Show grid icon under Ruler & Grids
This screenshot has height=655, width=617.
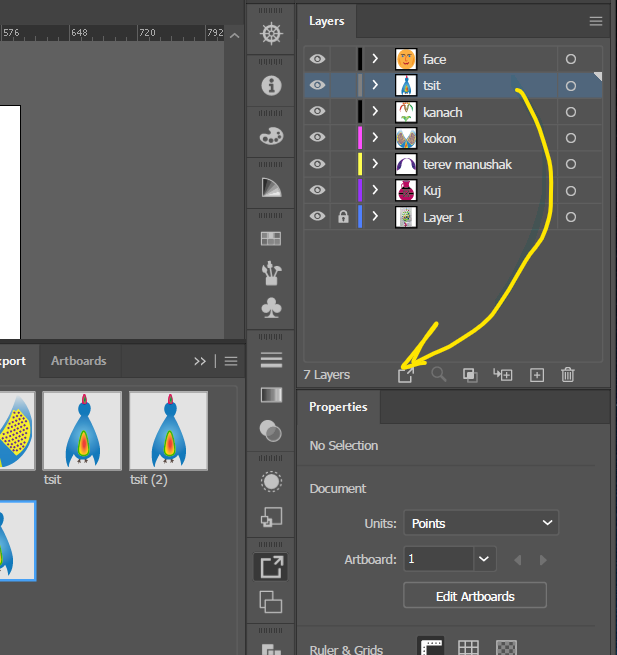point(468,648)
